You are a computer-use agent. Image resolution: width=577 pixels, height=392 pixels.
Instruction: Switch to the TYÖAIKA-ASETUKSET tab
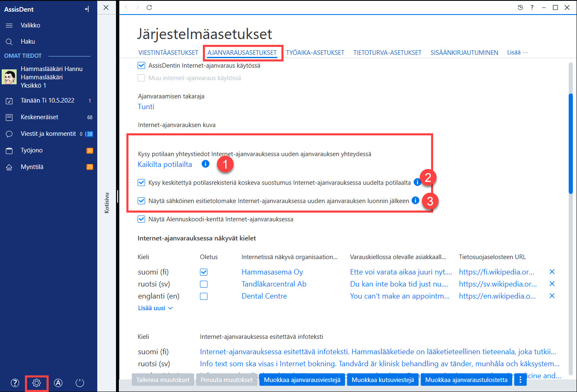click(315, 53)
